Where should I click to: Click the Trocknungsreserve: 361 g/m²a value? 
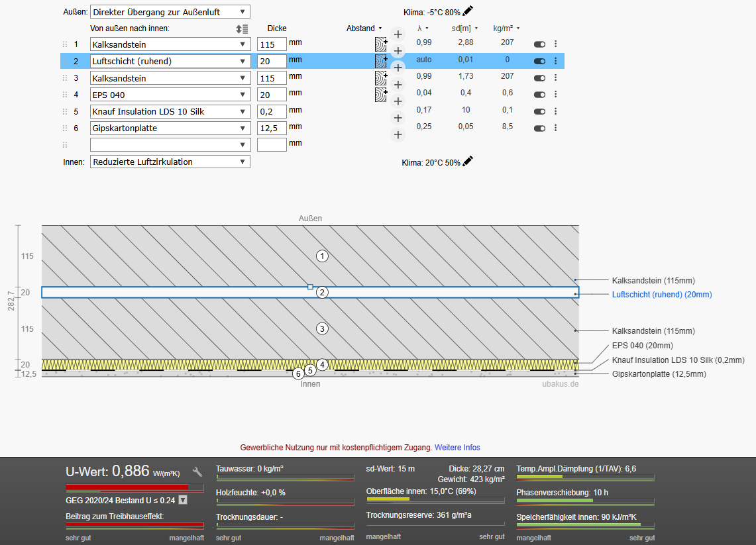pos(419,515)
